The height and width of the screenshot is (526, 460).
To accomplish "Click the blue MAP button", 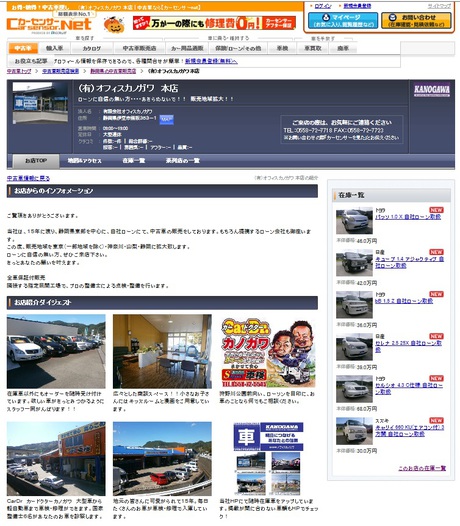I will (x=166, y=119).
